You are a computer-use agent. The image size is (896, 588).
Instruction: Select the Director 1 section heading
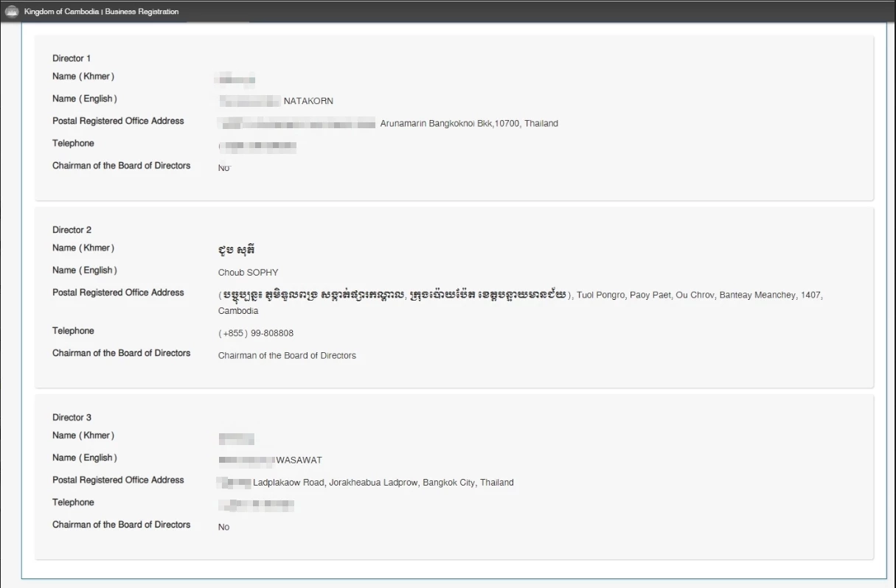[x=72, y=58]
